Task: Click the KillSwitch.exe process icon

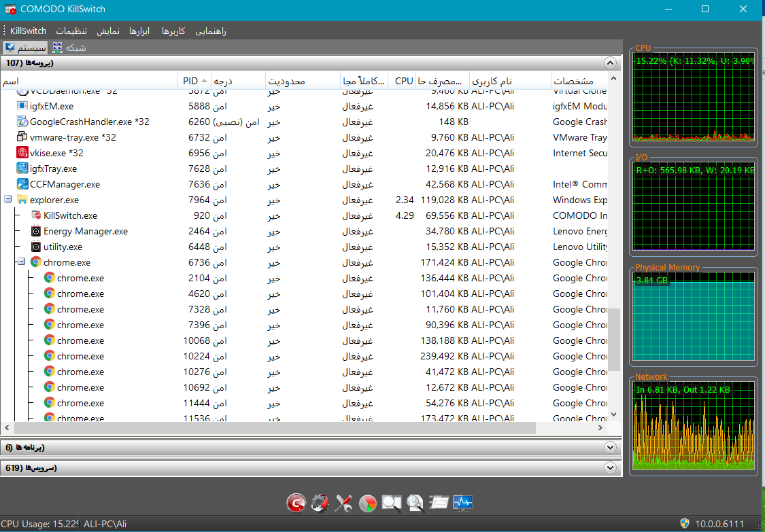Action: pyautogui.click(x=36, y=215)
